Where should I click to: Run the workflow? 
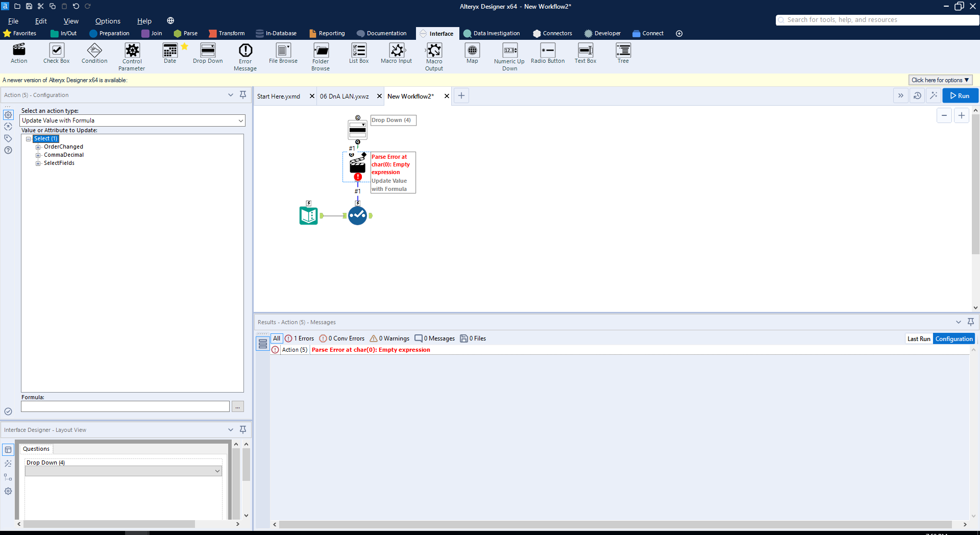[960, 95]
